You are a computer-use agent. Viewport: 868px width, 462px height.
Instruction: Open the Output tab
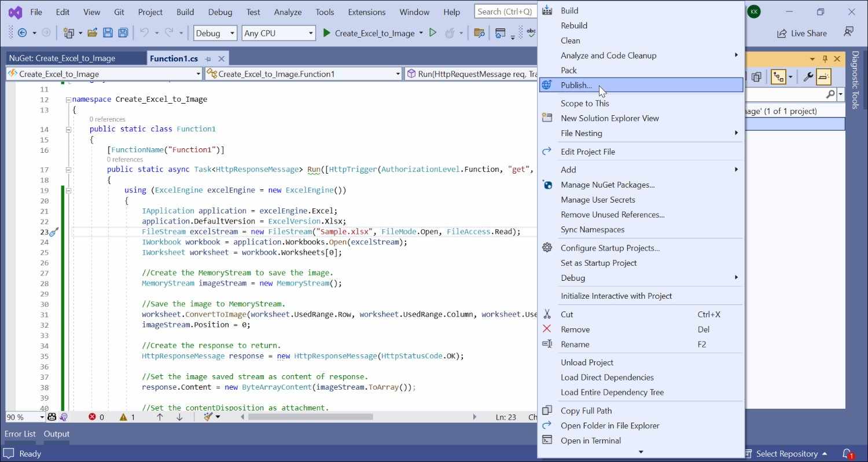(x=57, y=434)
